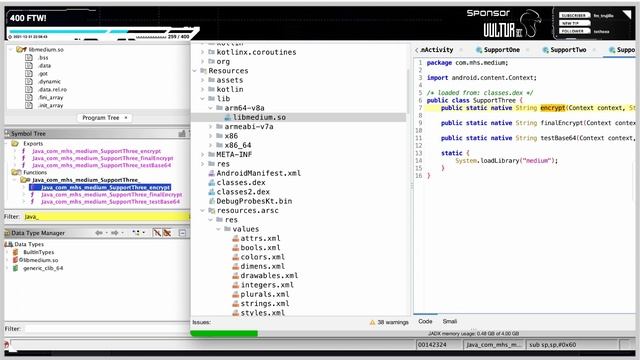640x360 pixels.
Task: Click the Symbol Tree filter field
Action: pyautogui.click(x=106, y=216)
